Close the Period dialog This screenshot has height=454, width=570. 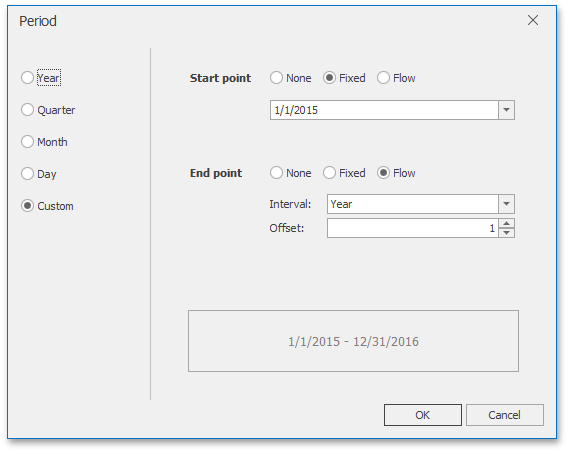533,20
